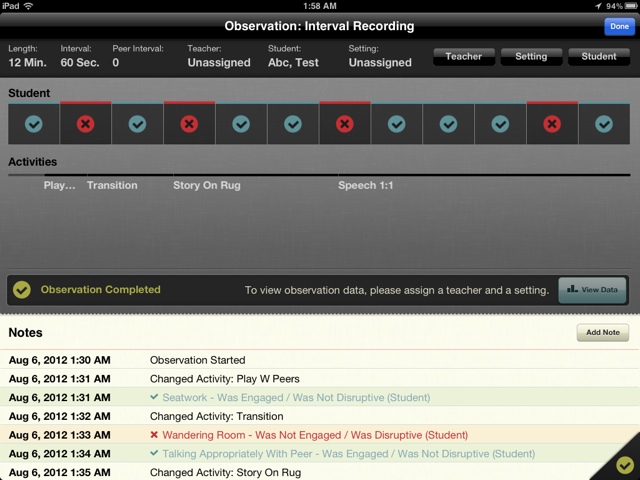Click the Notes heading
Screen dimensions: 640x480
(x=25, y=333)
